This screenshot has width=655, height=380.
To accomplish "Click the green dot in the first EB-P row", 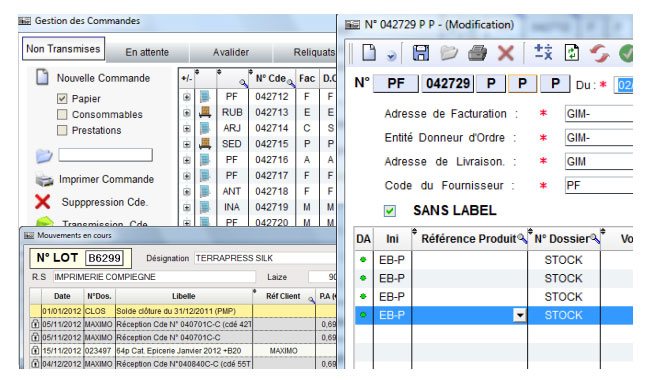I will pos(363,260).
